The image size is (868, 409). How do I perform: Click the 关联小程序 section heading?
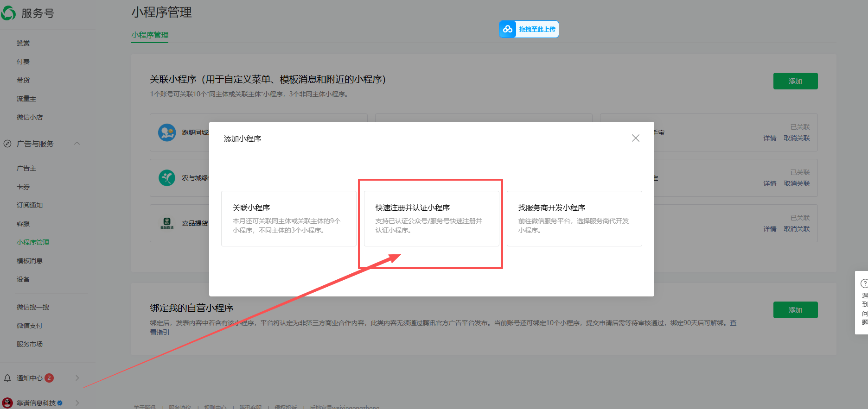[x=268, y=79]
